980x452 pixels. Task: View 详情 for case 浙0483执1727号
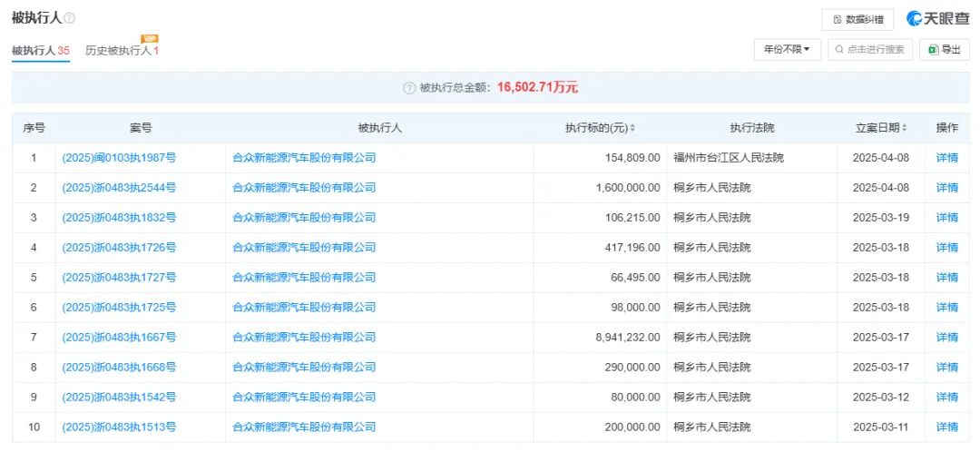tap(946, 279)
